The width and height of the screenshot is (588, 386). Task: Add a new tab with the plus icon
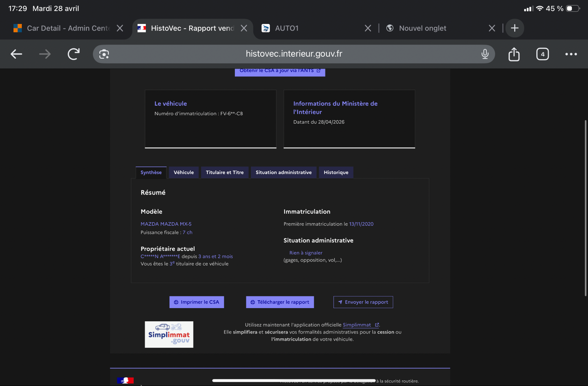[514, 28]
